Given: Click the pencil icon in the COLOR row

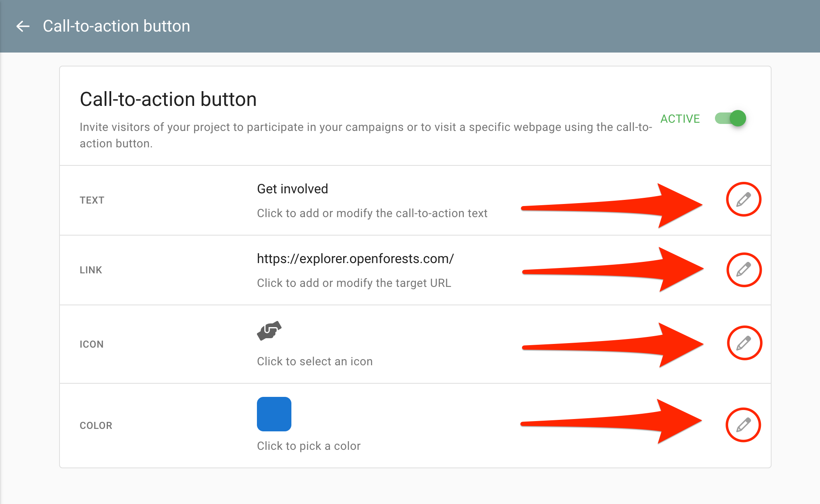Looking at the screenshot, I should click(x=743, y=425).
